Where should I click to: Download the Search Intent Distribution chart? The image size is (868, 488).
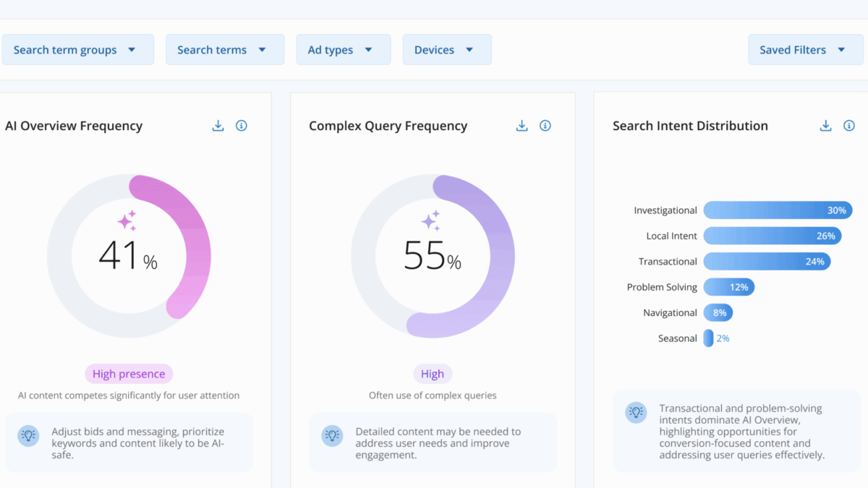click(x=825, y=126)
